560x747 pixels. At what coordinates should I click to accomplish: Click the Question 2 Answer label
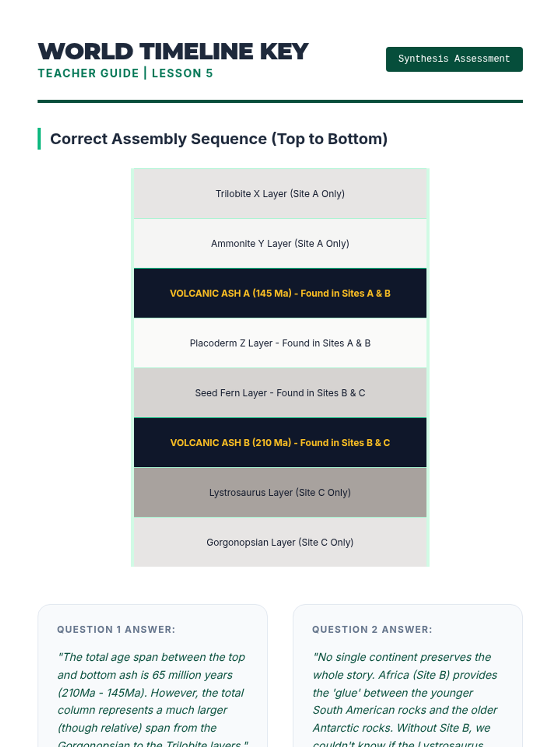tap(372, 629)
